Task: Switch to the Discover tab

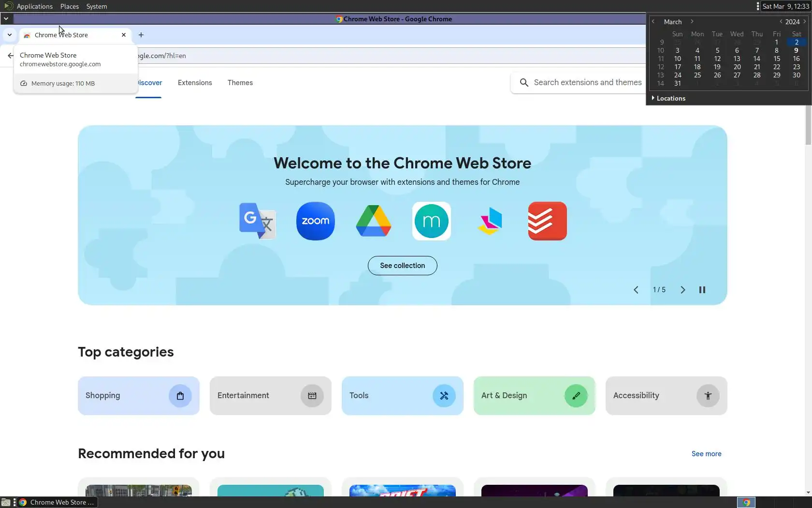Action: click(x=149, y=83)
